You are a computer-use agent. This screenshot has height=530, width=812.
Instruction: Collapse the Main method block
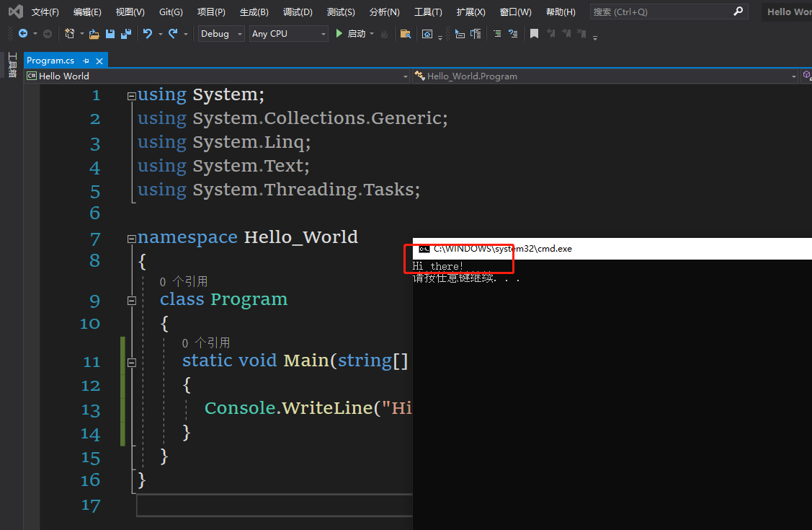tap(132, 363)
